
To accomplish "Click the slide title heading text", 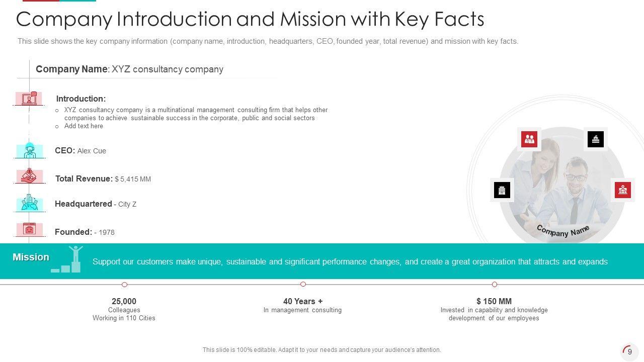I will point(250,19).
